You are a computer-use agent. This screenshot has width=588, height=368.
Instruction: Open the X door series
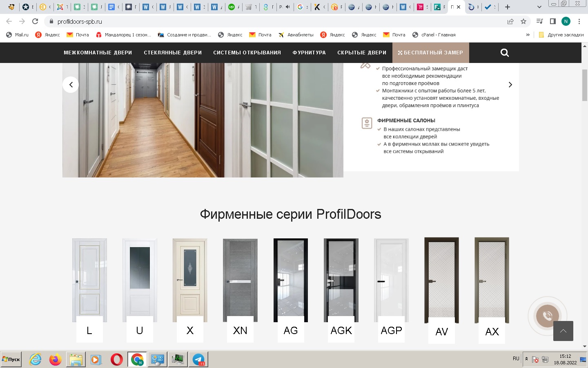pos(190,290)
